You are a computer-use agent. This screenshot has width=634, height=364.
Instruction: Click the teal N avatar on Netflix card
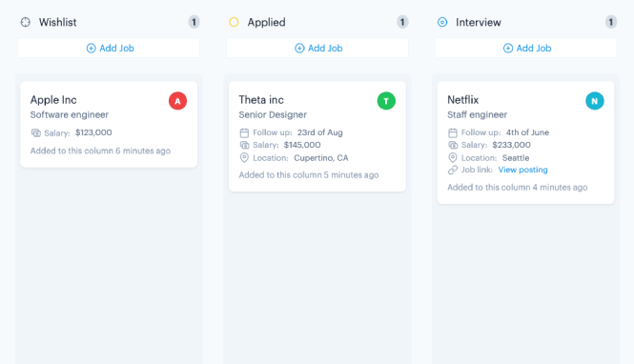point(595,101)
